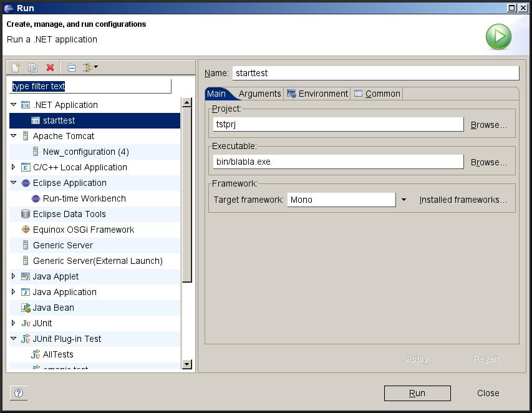Select Run-time Workbench configuration
The height and width of the screenshot is (413, 532).
(x=84, y=198)
